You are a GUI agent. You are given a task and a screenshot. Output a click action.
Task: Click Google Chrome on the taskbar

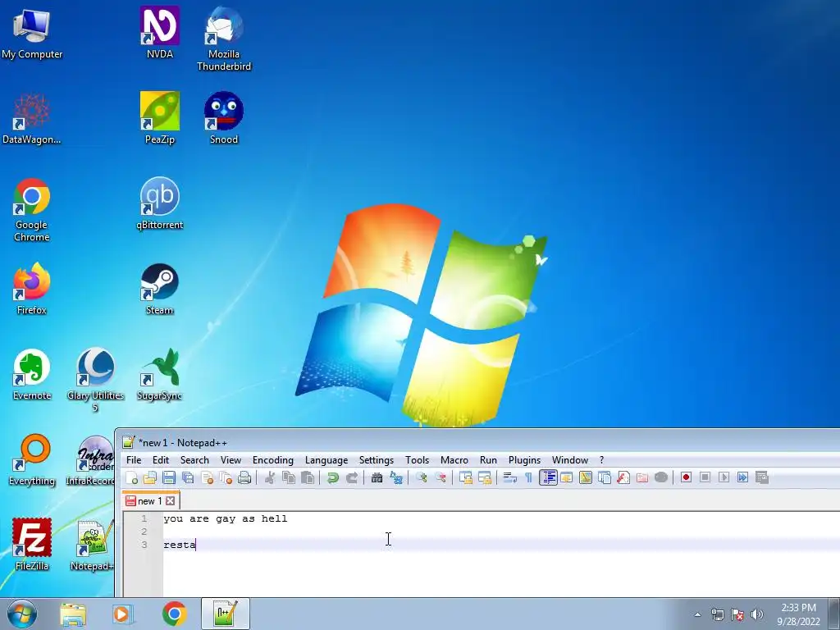click(x=174, y=614)
